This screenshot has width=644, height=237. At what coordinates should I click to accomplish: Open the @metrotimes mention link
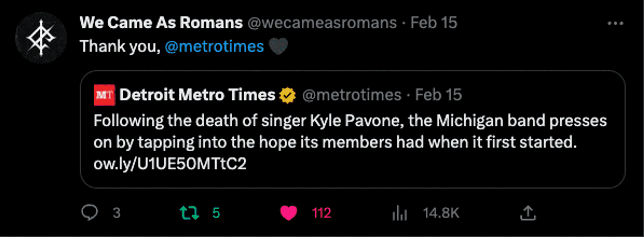click(214, 46)
